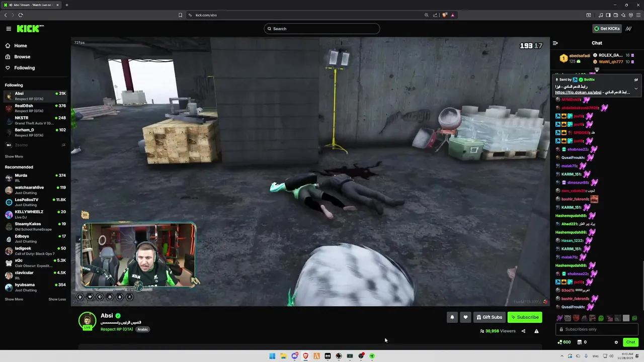Open chat settings gear
644x362 pixels.
tap(616, 342)
